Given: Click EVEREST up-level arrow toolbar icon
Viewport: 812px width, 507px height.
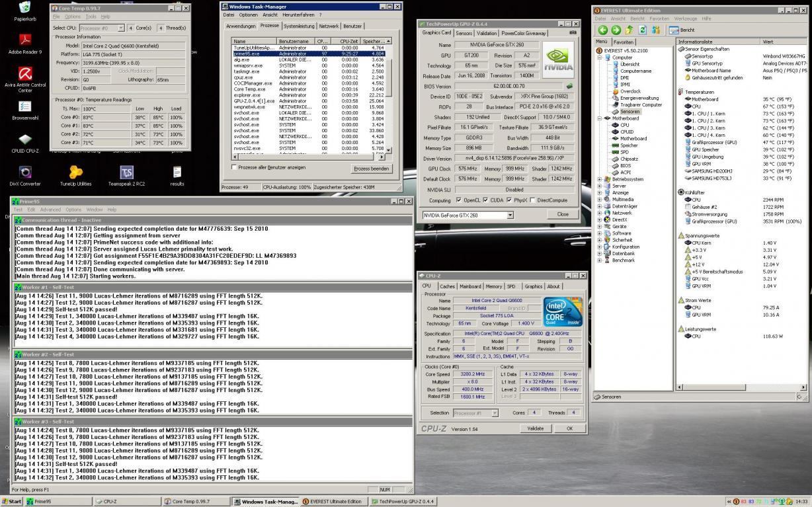Looking at the screenshot, I should 629,30.
